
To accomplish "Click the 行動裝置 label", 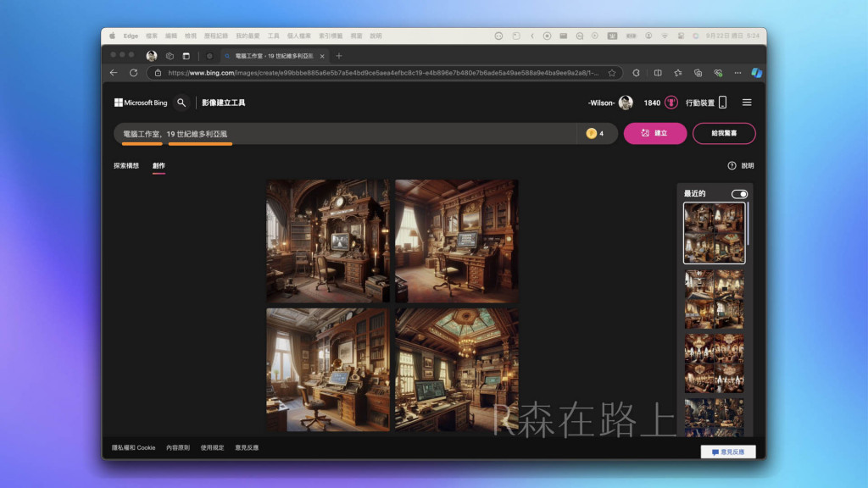I will coord(699,103).
